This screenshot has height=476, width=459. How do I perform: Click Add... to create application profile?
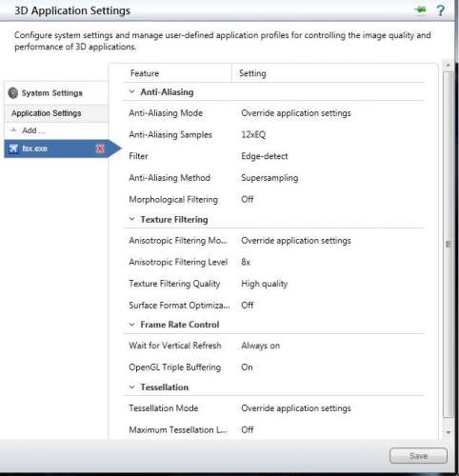pyautogui.click(x=33, y=130)
